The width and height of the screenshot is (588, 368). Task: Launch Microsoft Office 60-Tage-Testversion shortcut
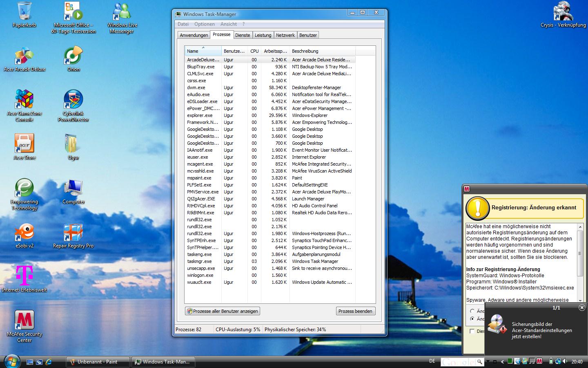[x=73, y=18]
